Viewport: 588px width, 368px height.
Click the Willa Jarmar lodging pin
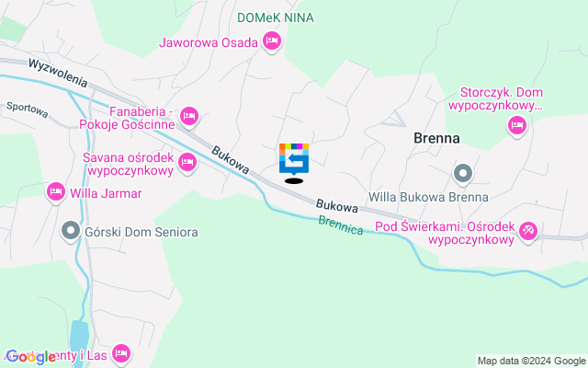56,192
